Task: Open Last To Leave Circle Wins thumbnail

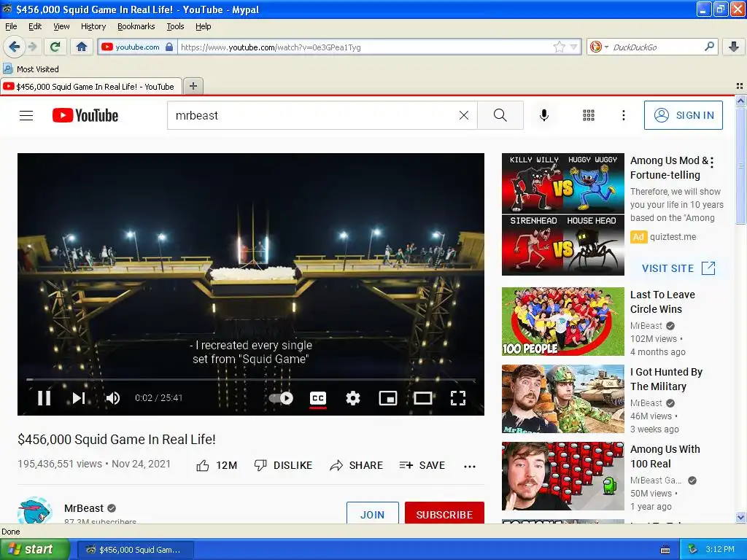Action: 562,322
